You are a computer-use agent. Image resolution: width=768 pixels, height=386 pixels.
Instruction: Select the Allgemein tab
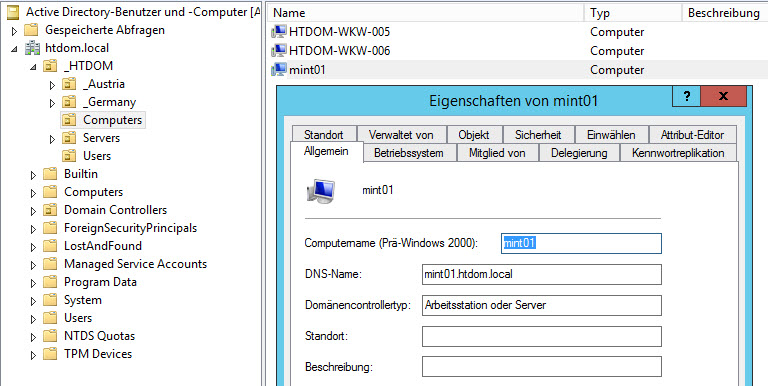coord(326,151)
